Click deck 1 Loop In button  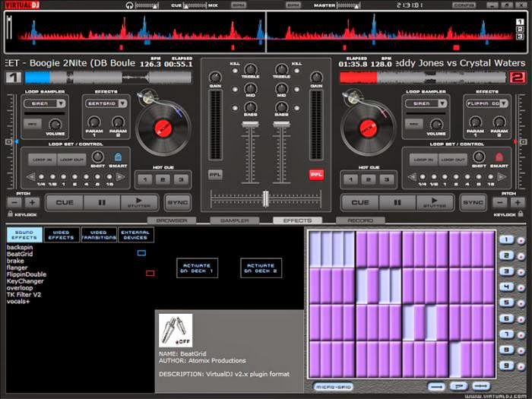(43, 160)
